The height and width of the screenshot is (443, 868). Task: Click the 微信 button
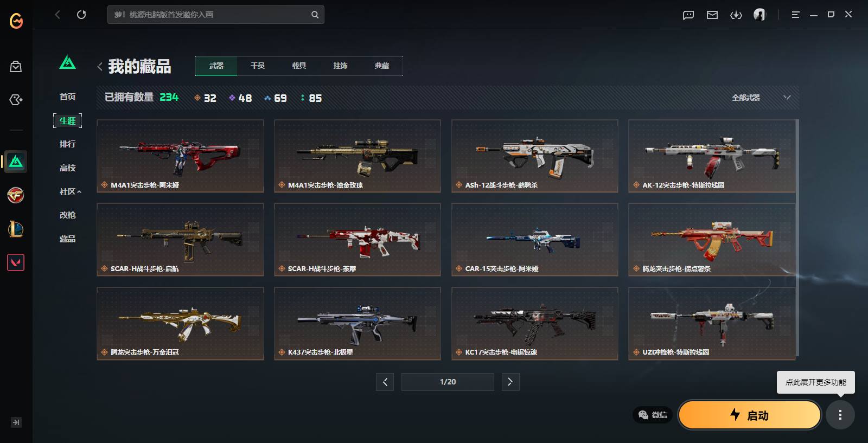tap(653, 415)
